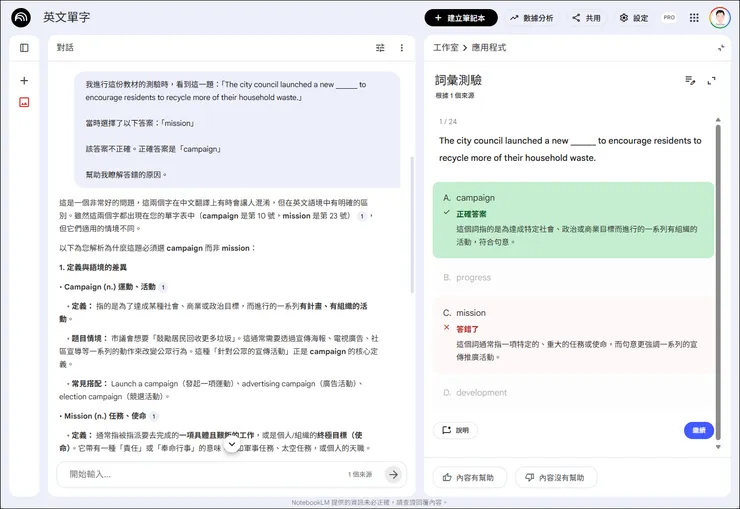Click the 答錯了 label

click(x=467, y=329)
